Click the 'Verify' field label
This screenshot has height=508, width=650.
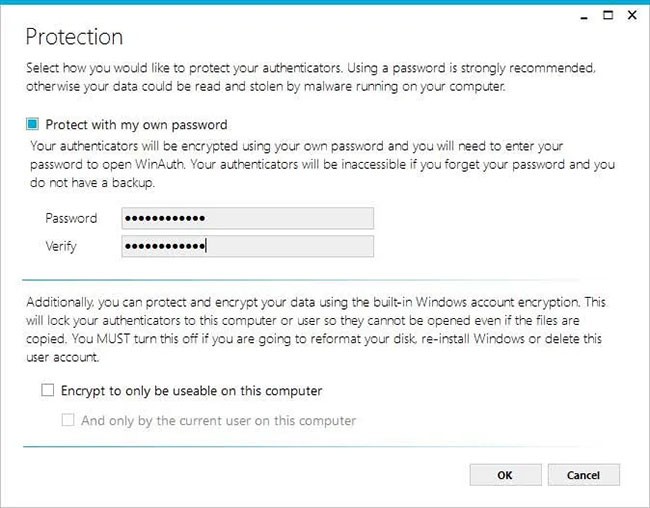(x=62, y=245)
